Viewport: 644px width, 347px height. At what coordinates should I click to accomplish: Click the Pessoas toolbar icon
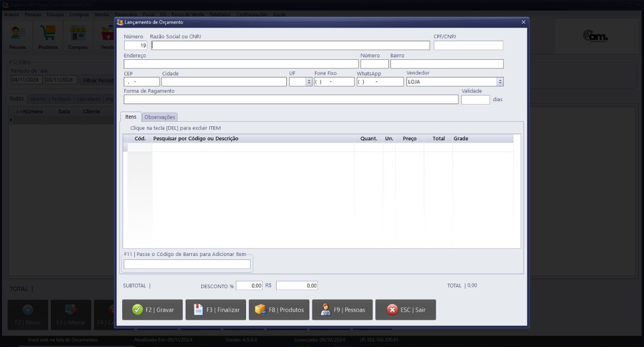pyautogui.click(x=18, y=37)
